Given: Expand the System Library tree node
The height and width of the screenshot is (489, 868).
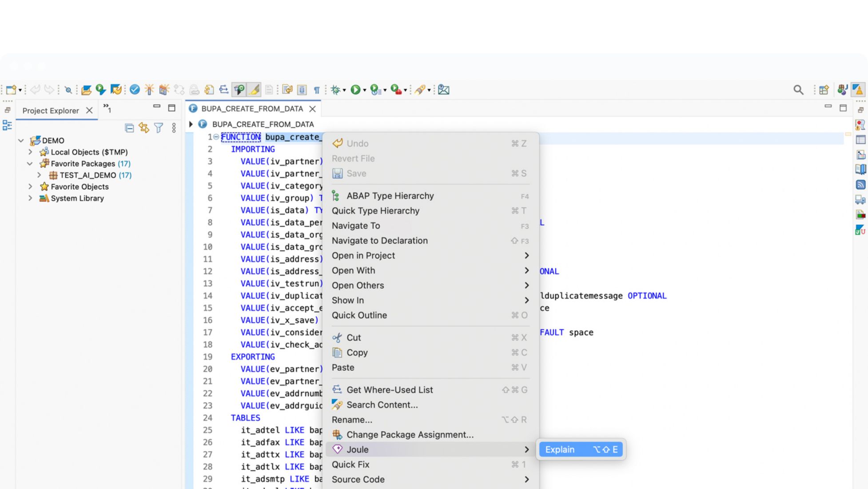Looking at the screenshot, I should point(30,198).
